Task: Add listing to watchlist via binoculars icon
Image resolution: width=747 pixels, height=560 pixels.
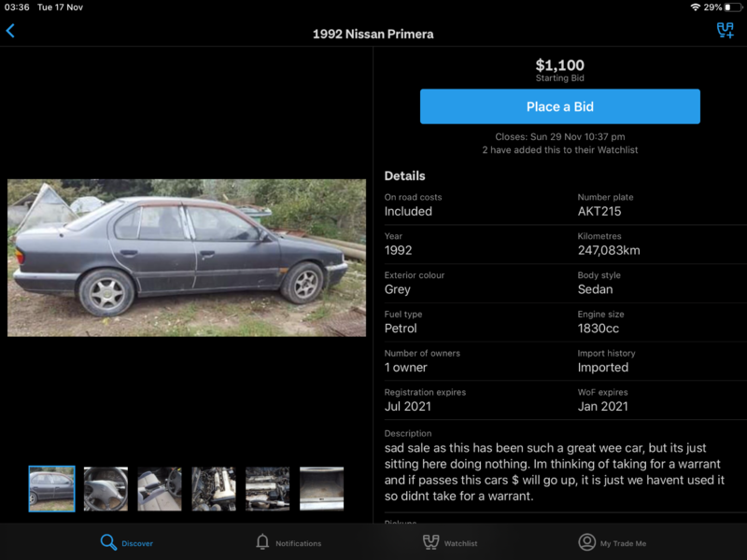Action: [726, 31]
